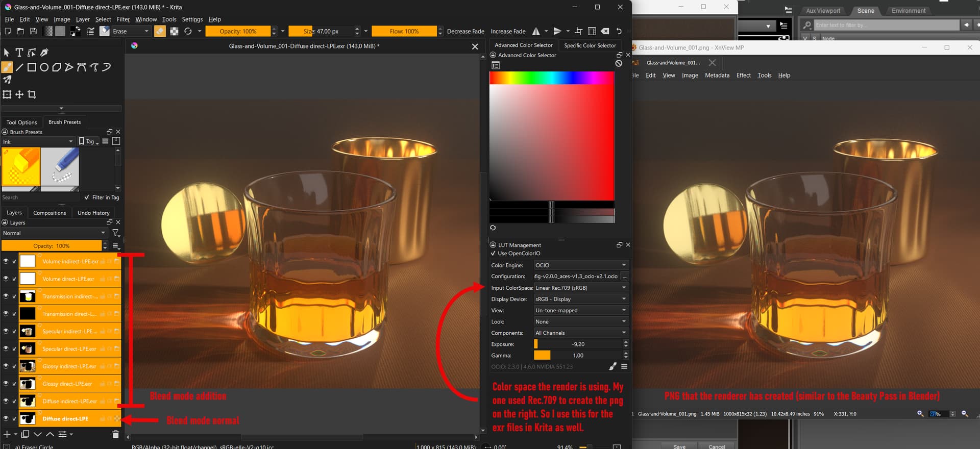The image size is (980, 449).
Task: Hide the Volume indirect-LPE.exr layer
Action: 6,261
